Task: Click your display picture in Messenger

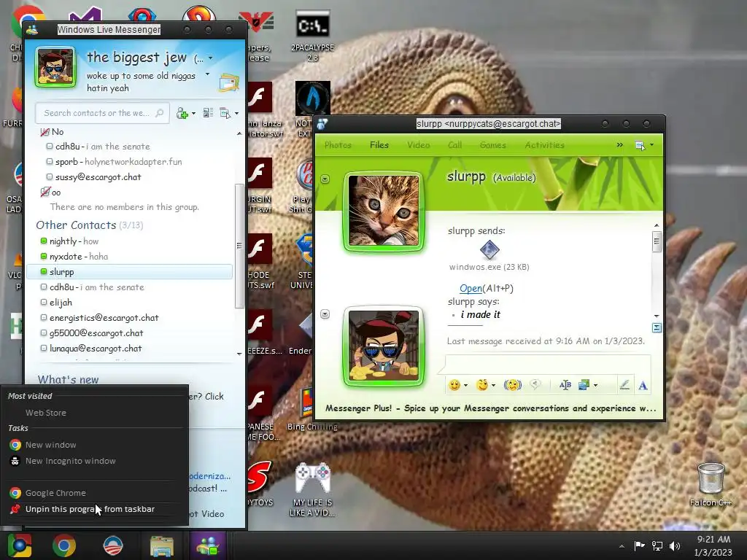Action: [55, 66]
